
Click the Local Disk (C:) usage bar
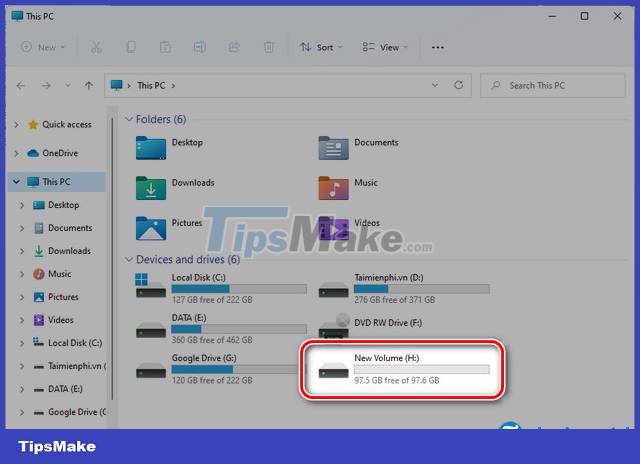[239, 289]
